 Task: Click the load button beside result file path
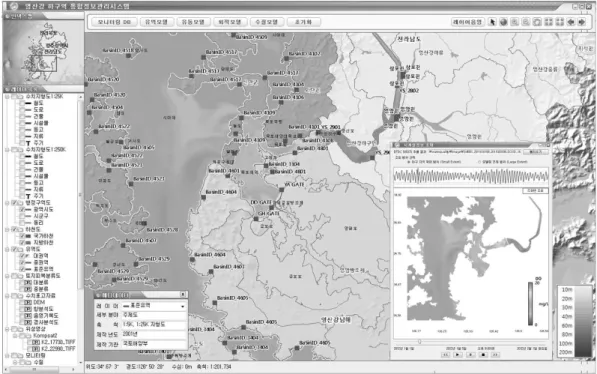[x=535, y=152]
